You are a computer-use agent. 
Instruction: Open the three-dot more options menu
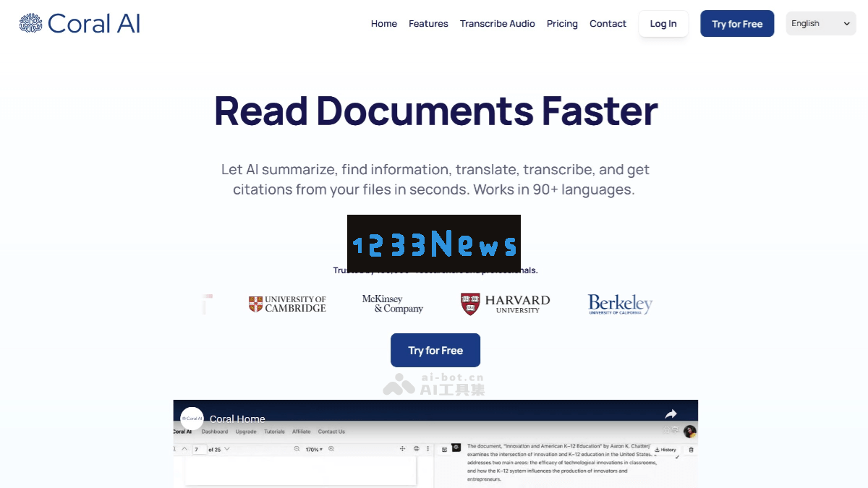tap(428, 449)
